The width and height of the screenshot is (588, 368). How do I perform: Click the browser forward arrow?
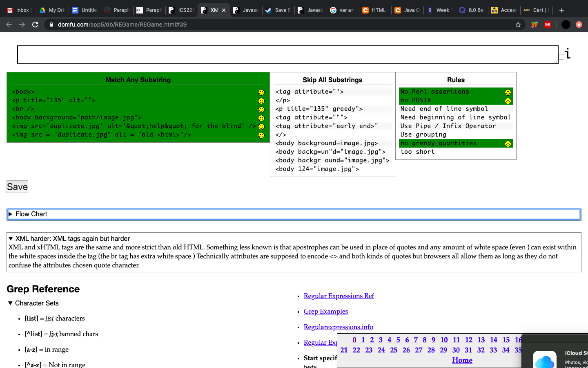pyautogui.click(x=22, y=25)
